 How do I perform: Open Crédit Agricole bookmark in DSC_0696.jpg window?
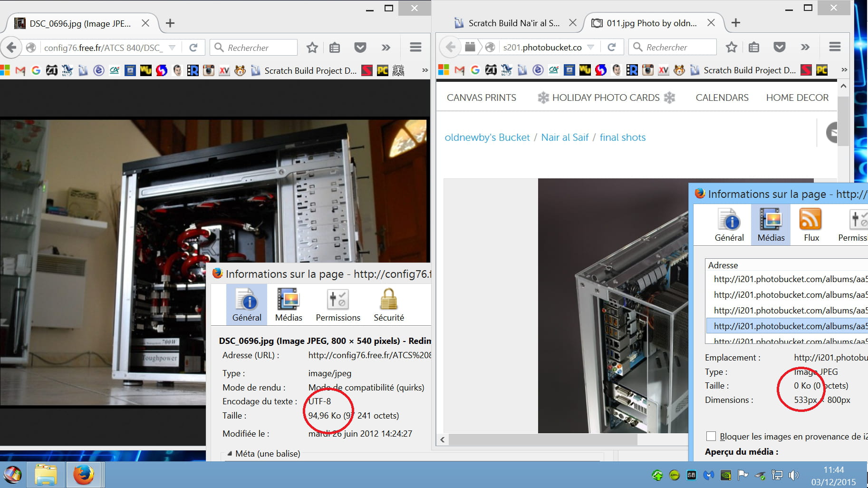[x=114, y=71]
